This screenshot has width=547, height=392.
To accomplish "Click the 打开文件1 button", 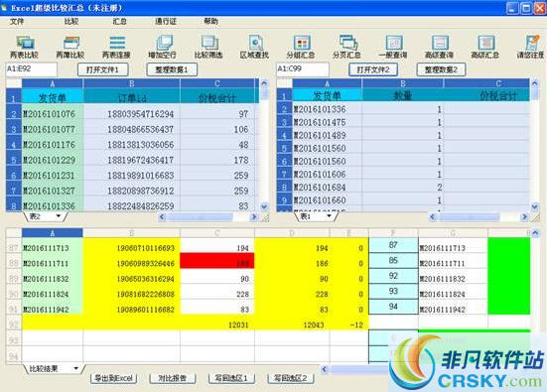I will [103, 69].
